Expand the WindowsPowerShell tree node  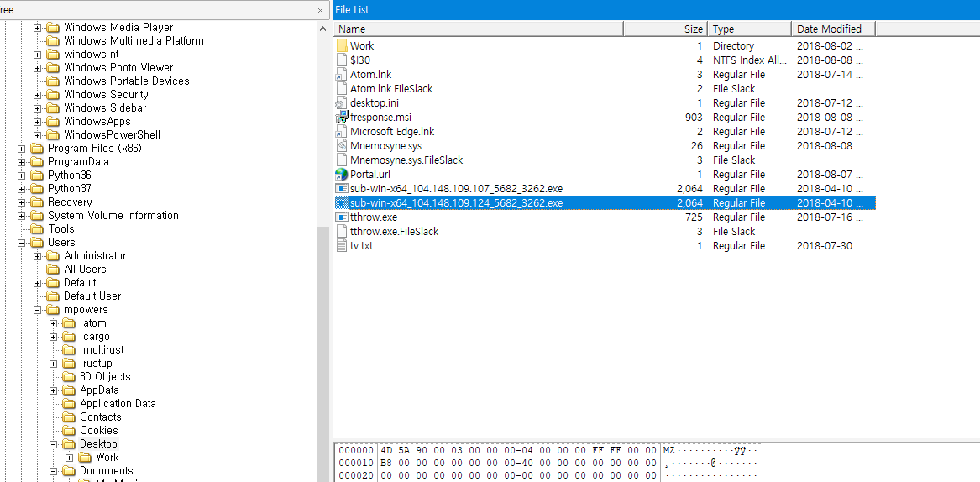click(38, 135)
